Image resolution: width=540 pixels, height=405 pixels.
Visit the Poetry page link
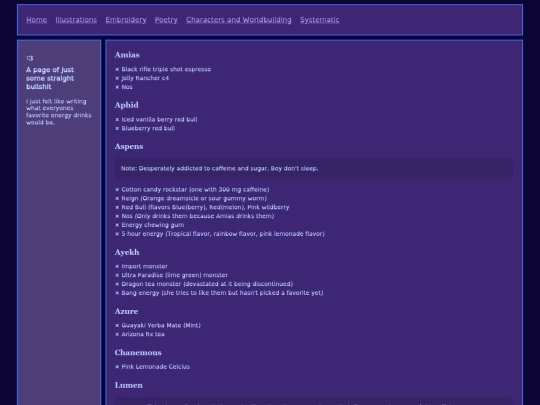166,20
